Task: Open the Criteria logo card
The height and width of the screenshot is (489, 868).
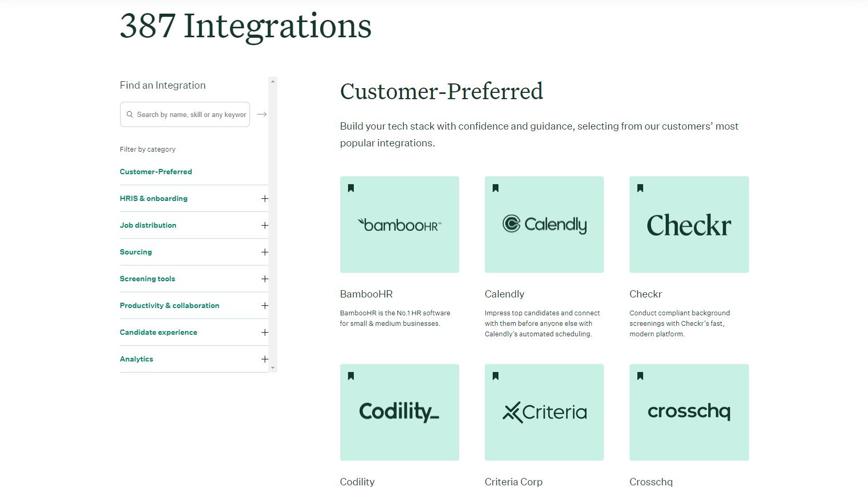Action: click(x=544, y=412)
